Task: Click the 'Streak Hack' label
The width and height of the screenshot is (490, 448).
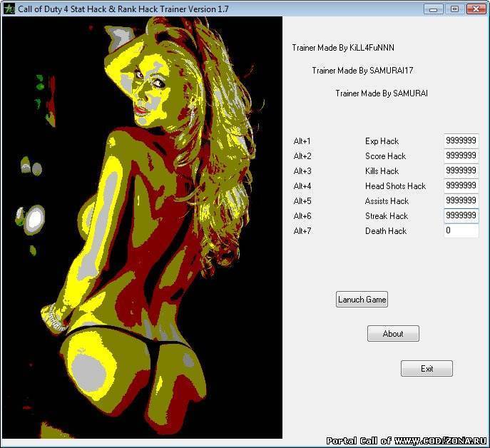Action: (x=387, y=216)
